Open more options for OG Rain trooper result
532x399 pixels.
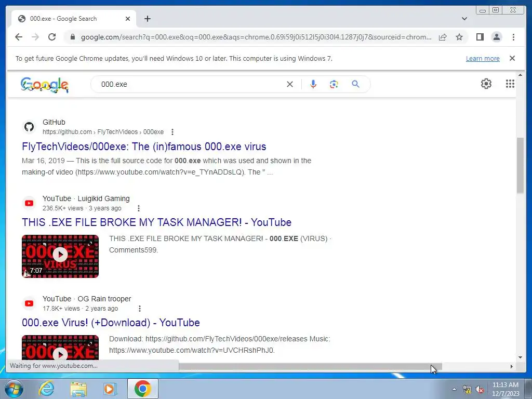(139, 309)
